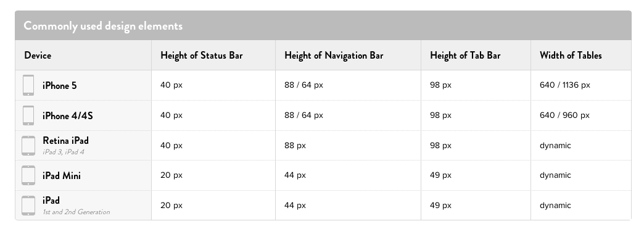Click the 1st and 2nd Generation subtitle
Image resolution: width=644 pixels, height=234 pixels.
(x=76, y=212)
